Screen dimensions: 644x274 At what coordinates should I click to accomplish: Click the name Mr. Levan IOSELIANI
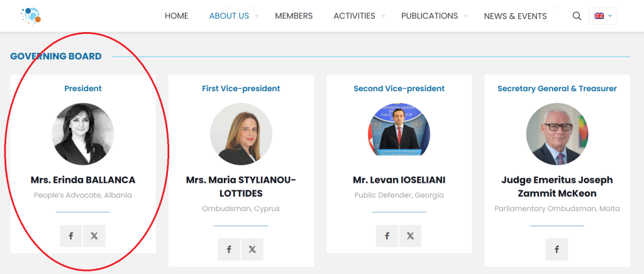click(399, 180)
